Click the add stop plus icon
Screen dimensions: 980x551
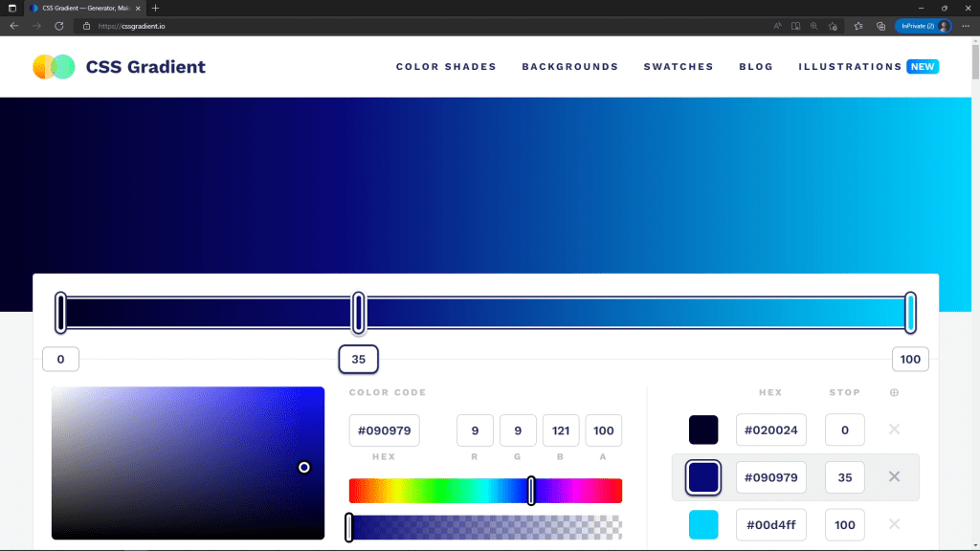point(895,392)
